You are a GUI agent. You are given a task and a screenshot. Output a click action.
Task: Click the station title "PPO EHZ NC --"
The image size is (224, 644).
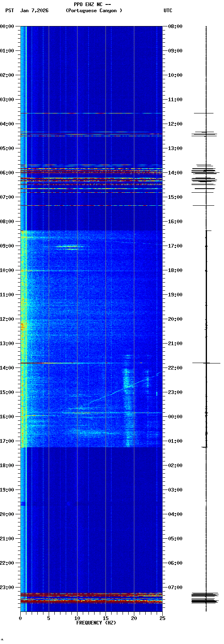(93, 4)
